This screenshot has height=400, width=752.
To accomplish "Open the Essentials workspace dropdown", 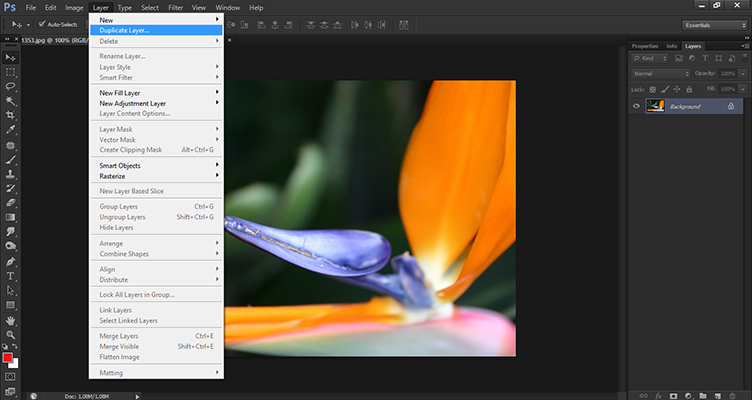I will 712,24.
